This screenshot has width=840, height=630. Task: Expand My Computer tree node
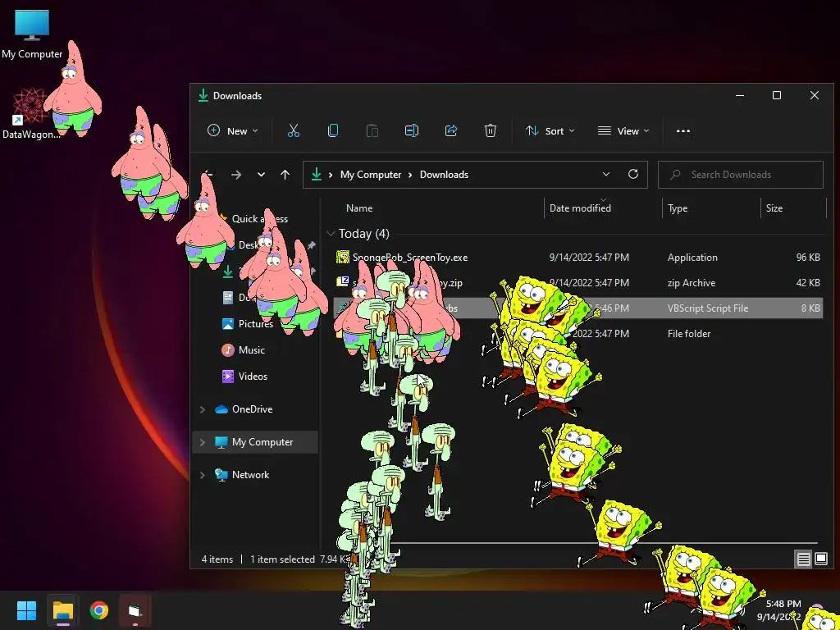[x=203, y=442]
